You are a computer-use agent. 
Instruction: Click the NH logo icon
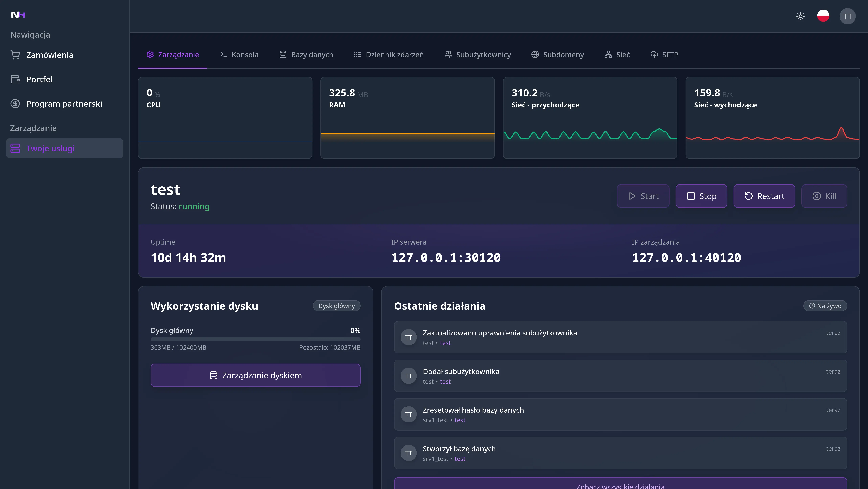(18, 15)
